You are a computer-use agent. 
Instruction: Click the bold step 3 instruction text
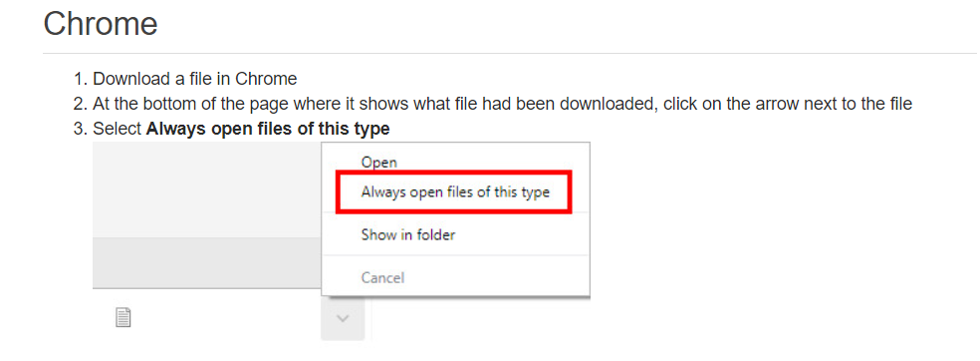[x=268, y=130]
